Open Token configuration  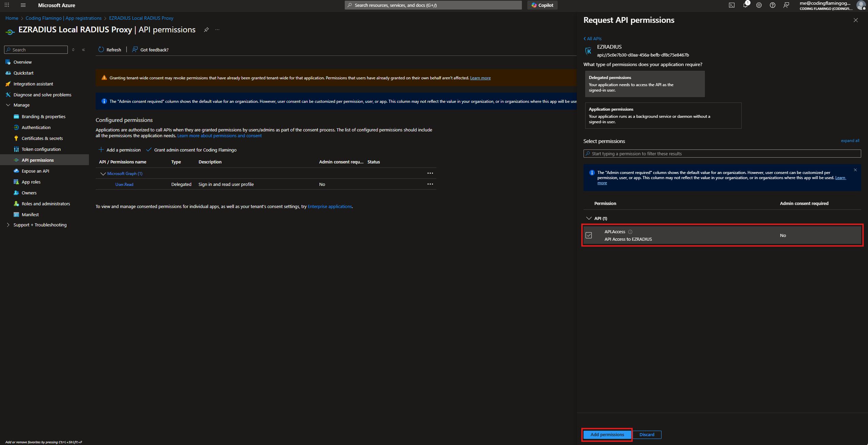click(41, 149)
